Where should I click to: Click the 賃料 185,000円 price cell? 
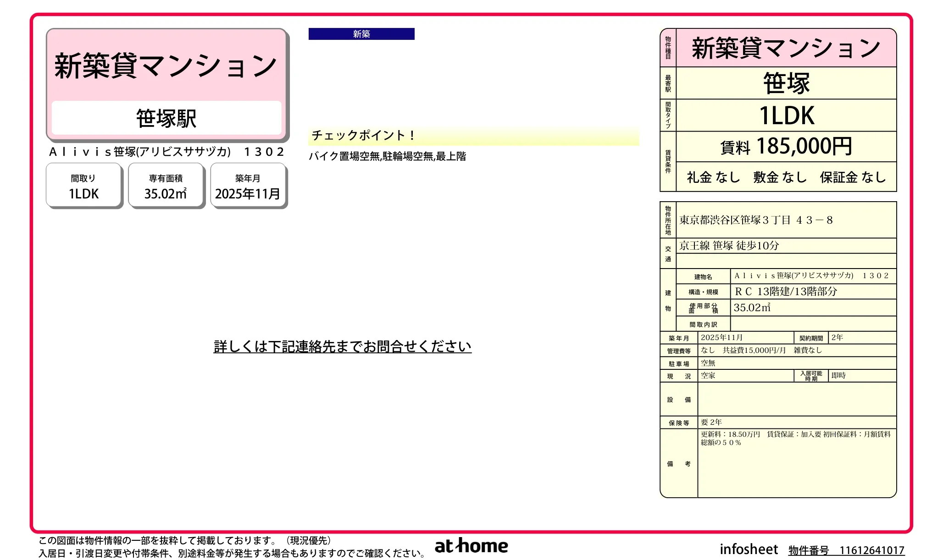[x=786, y=147]
